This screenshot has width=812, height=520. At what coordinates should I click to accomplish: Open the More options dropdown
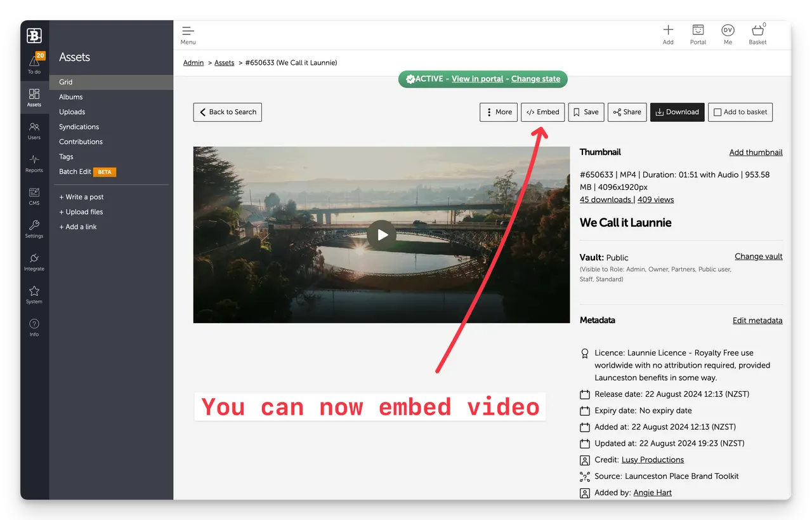[499, 112]
